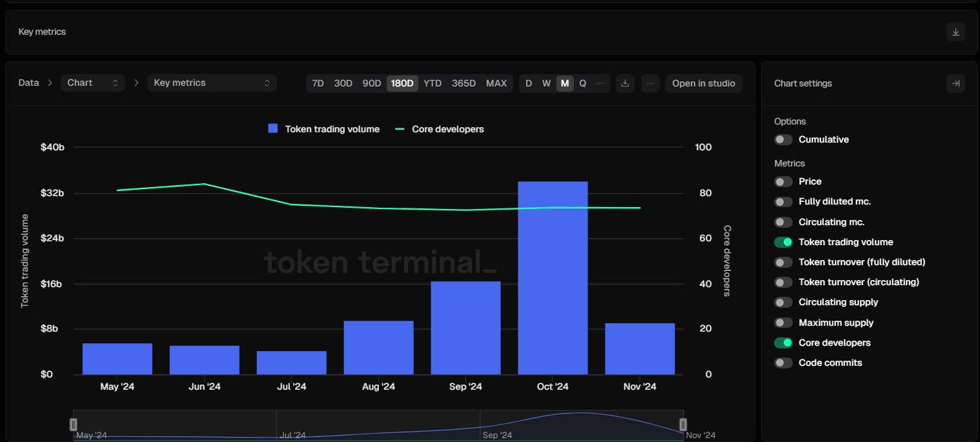The image size is (980, 442).
Task: Click the Token trading volume legend label
Action: [332, 129]
